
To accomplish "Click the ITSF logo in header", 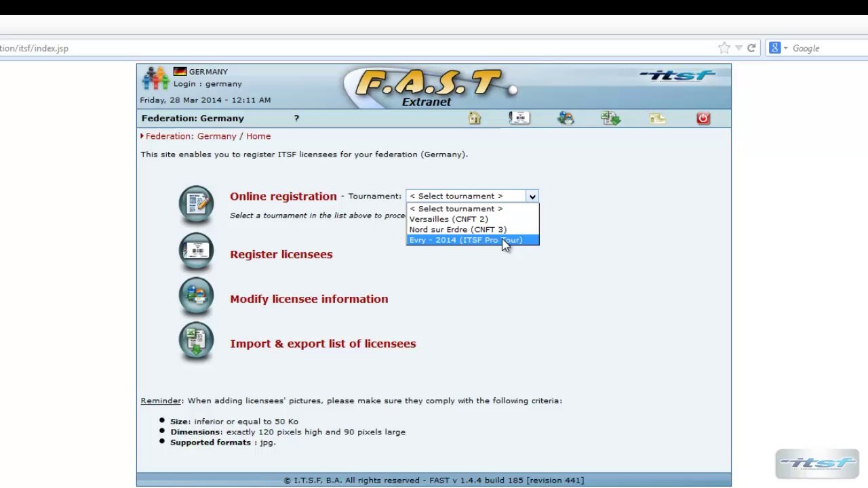I will tap(677, 75).
